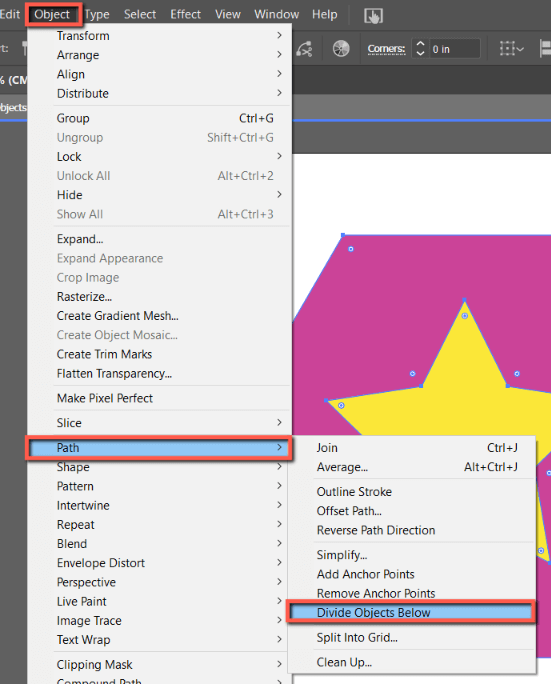Click the touch workspace icon beside Help
Image resolution: width=551 pixels, height=684 pixels.
pyautogui.click(x=373, y=16)
